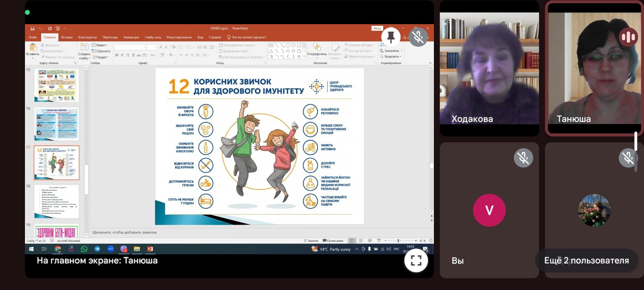Toggle Заметки notes pane in status bar
The width and height of the screenshot is (644, 290).
click(x=311, y=240)
